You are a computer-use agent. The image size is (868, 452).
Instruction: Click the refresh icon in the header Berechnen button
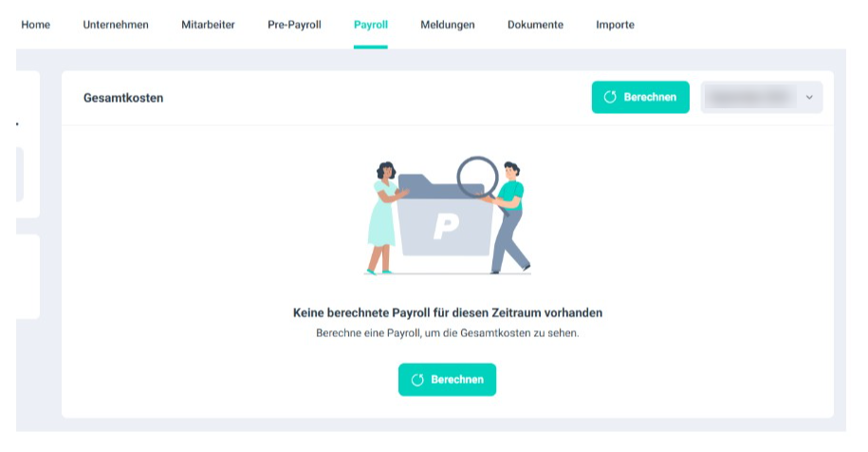pyautogui.click(x=610, y=97)
